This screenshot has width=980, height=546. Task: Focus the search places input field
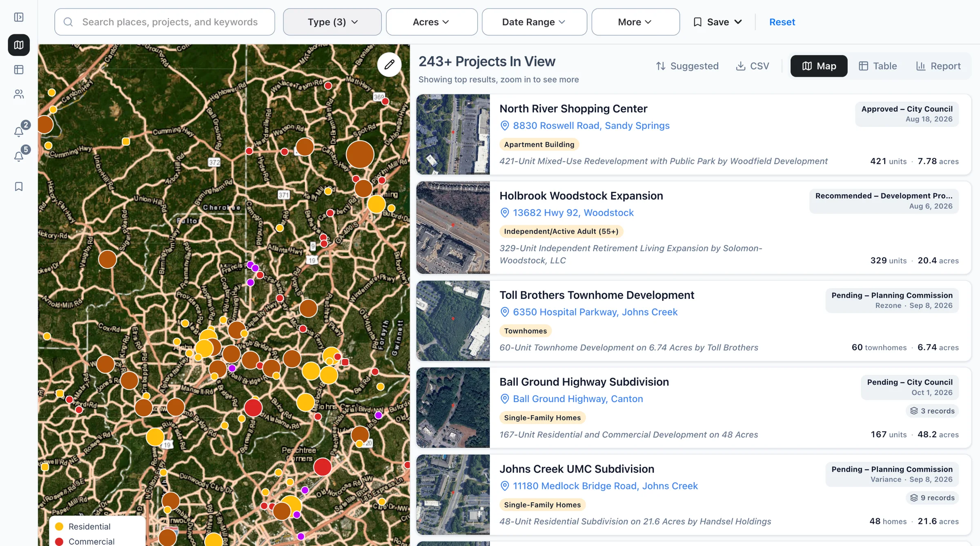(x=165, y=22)
